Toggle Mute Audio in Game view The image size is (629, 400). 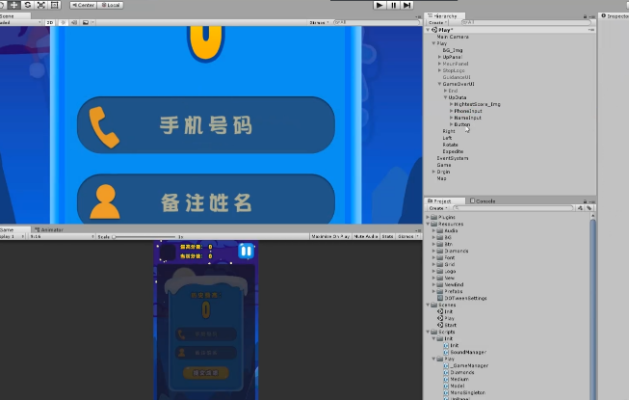(366, 237)
